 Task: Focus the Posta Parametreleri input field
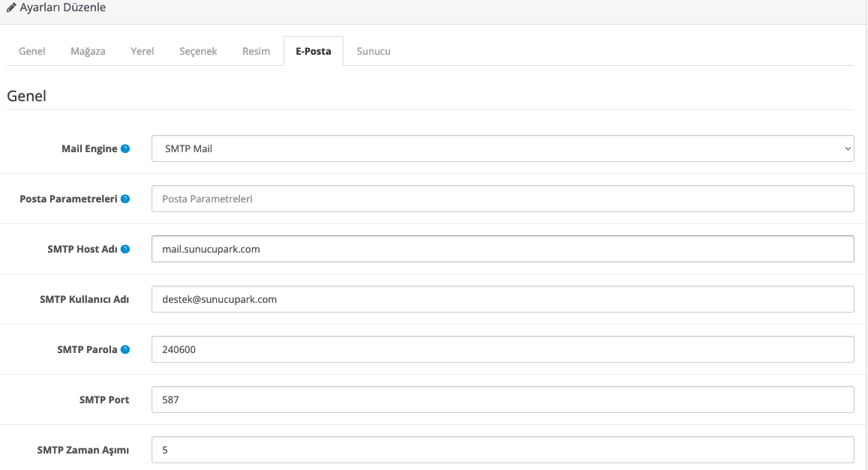click(503, 199)
